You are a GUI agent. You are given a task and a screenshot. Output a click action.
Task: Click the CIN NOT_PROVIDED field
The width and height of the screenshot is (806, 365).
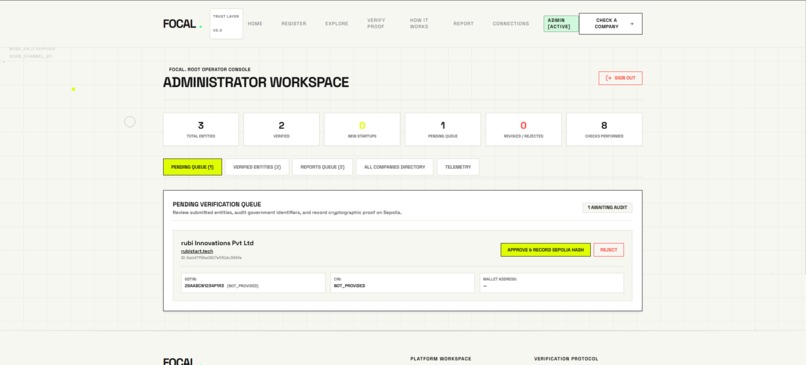(x=402, y=283)
